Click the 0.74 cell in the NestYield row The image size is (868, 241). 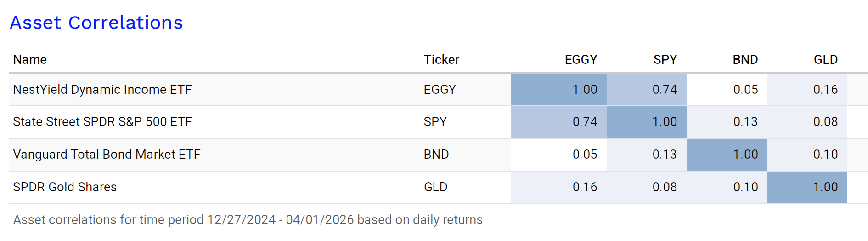665,89
